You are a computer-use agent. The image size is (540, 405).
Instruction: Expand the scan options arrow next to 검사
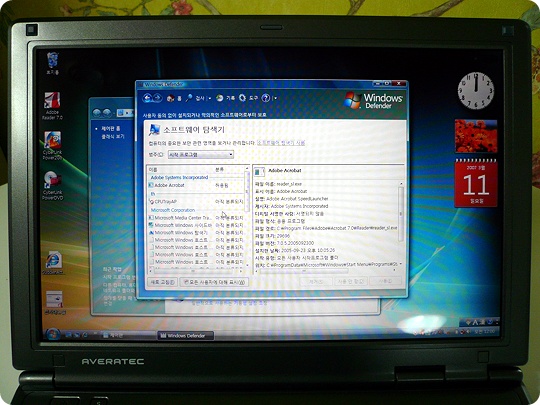pyautogui.click(x=209, y=99)
